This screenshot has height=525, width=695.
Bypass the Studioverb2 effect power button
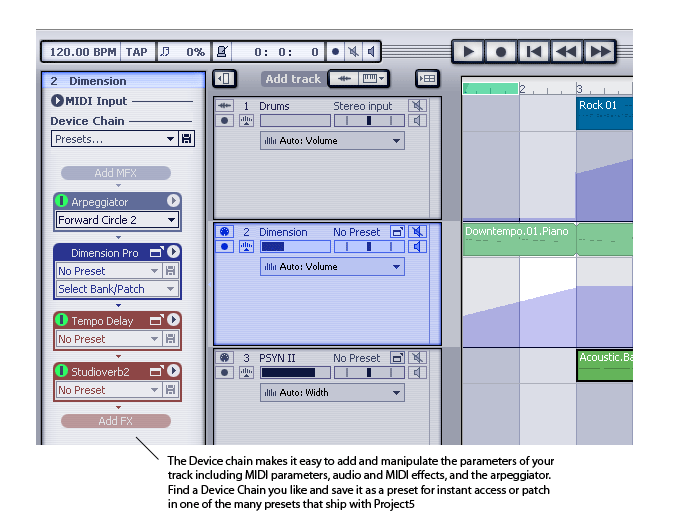coord(62,371)
